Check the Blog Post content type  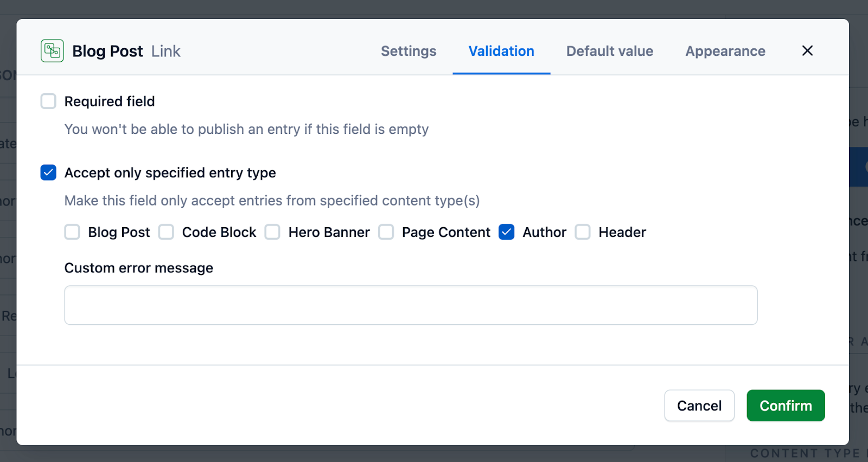tap(72, 232)
